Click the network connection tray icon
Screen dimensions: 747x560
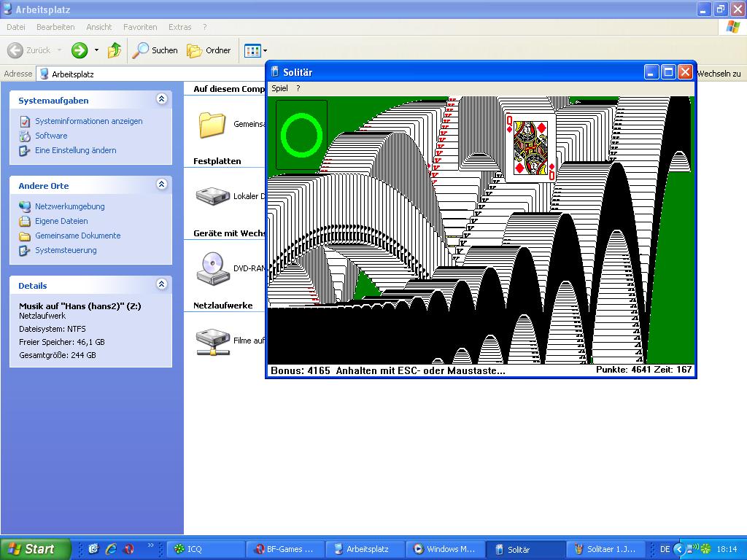click(x=692, y=549)
